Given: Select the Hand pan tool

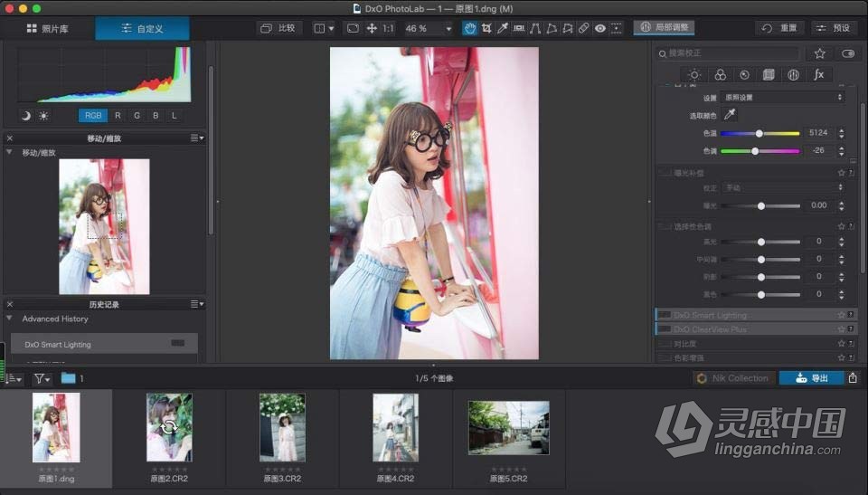Looking at the screenshot, I should point(470,28).
